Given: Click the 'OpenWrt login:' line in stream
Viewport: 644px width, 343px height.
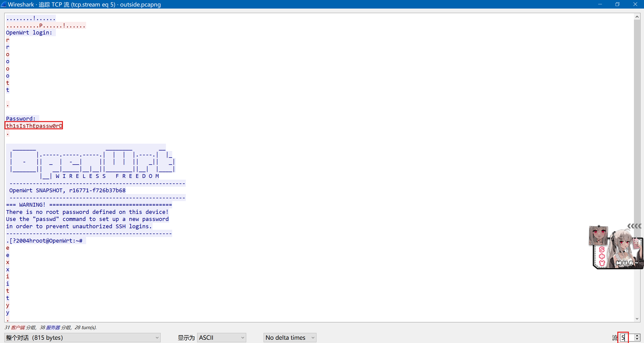Looking at the screenshot, I should pyautogui.click(x=29, y=33).
